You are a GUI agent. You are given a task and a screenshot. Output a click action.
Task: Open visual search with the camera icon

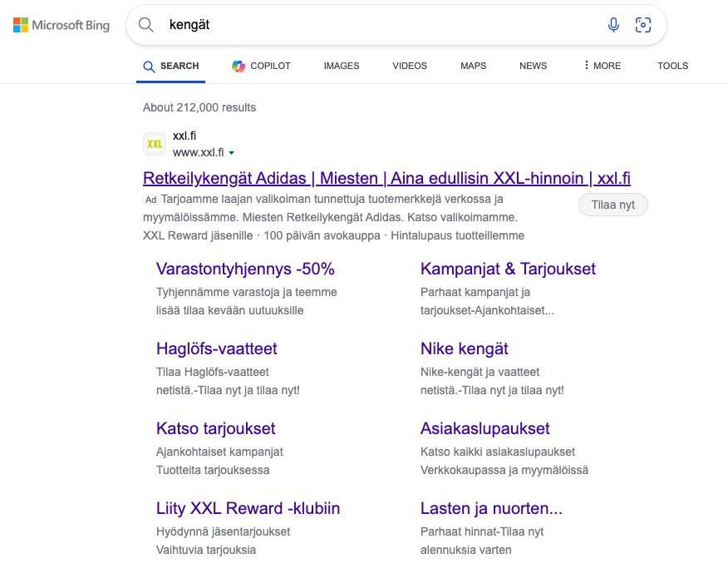[x=643, y=25]
